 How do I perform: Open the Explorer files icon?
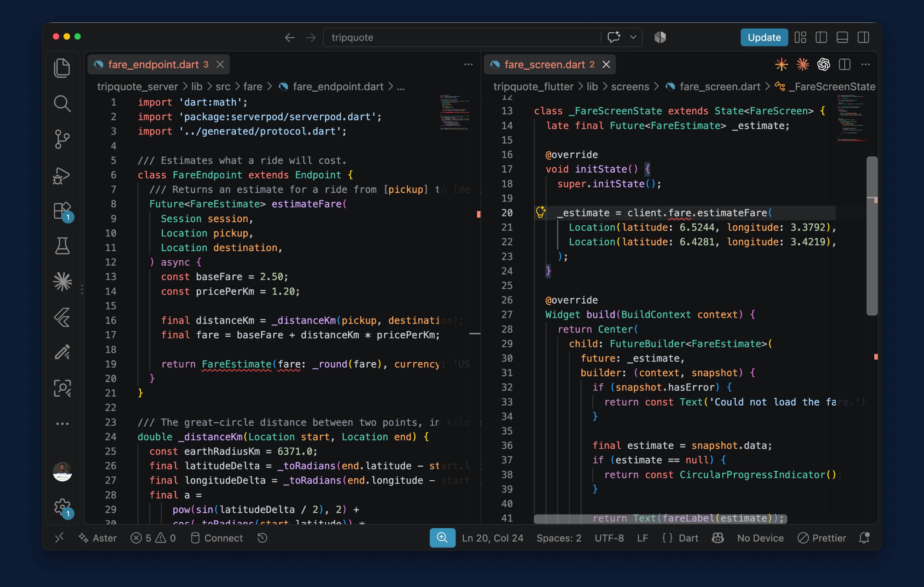(x=62, y=68)
